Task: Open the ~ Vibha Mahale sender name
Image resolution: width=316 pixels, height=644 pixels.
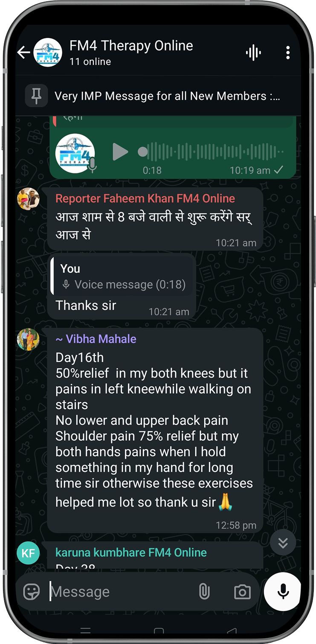Action: (96, 339)
